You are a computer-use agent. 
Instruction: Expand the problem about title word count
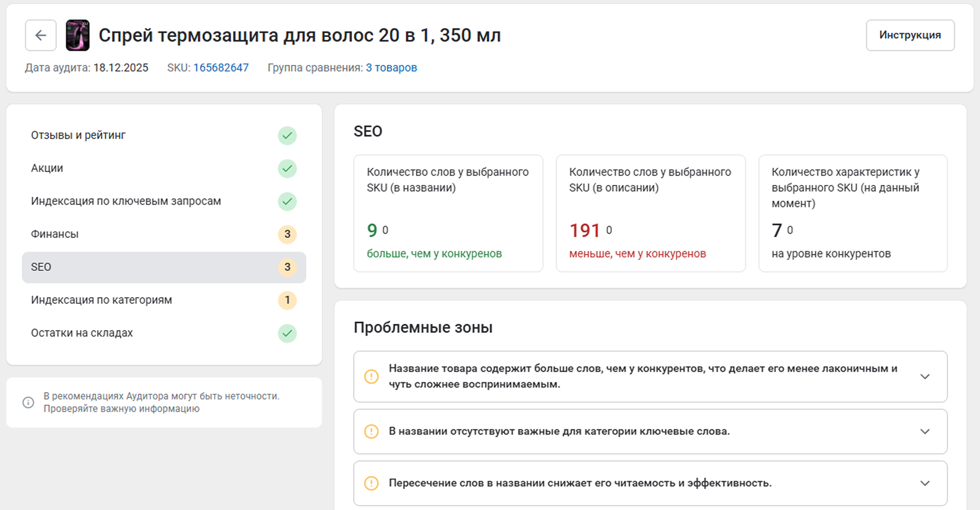(x=925, y=377)
